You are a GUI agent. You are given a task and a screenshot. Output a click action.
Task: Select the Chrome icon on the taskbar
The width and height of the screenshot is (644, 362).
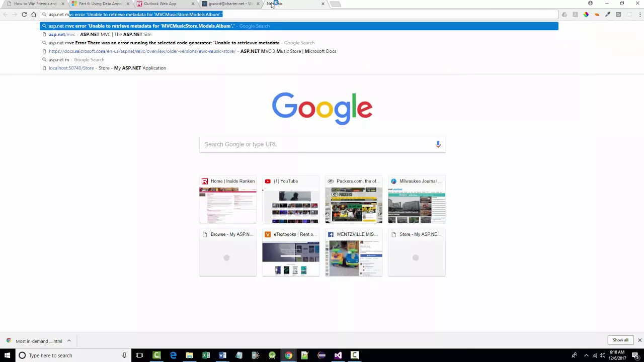click(x=288, y=355)
